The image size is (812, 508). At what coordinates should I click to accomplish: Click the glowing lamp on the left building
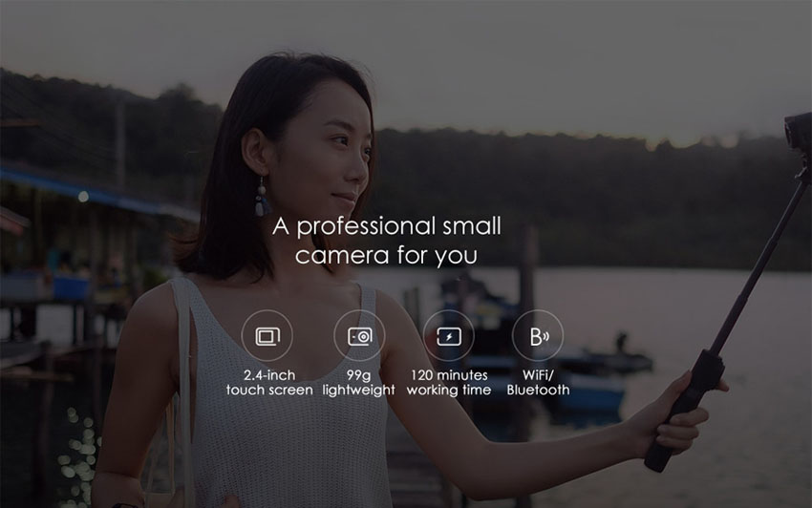(83, 196)
